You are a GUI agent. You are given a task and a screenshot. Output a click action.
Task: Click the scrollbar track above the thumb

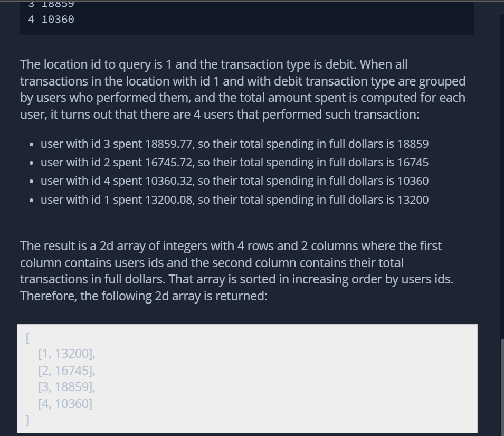coord(502,174)
